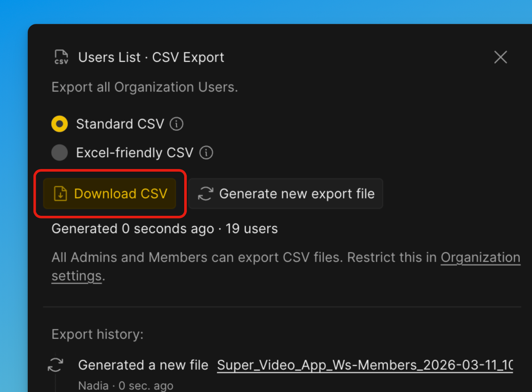The height and width of the screenshot is (392, 532).
Task: Open the Super_Video_App_Ws-Members export file link
Action: [x=365, y=365]
